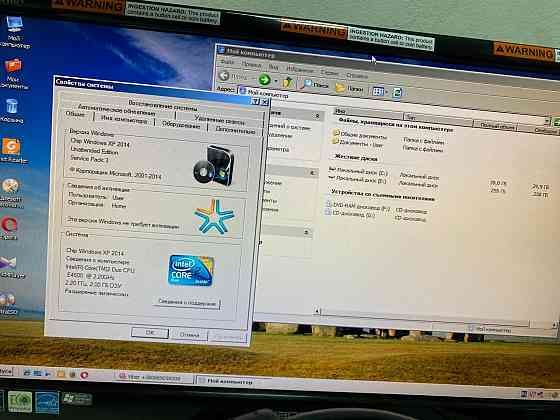The height and width of the screenshot is (420, 560).
Task: Click the Intel Core logo image
Action: click(x=191, y=271)
